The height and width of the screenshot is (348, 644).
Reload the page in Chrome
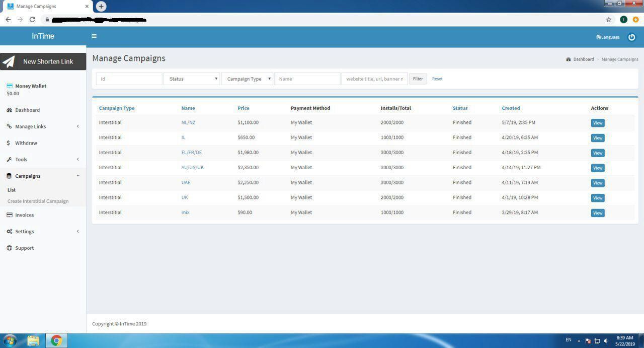32,20
